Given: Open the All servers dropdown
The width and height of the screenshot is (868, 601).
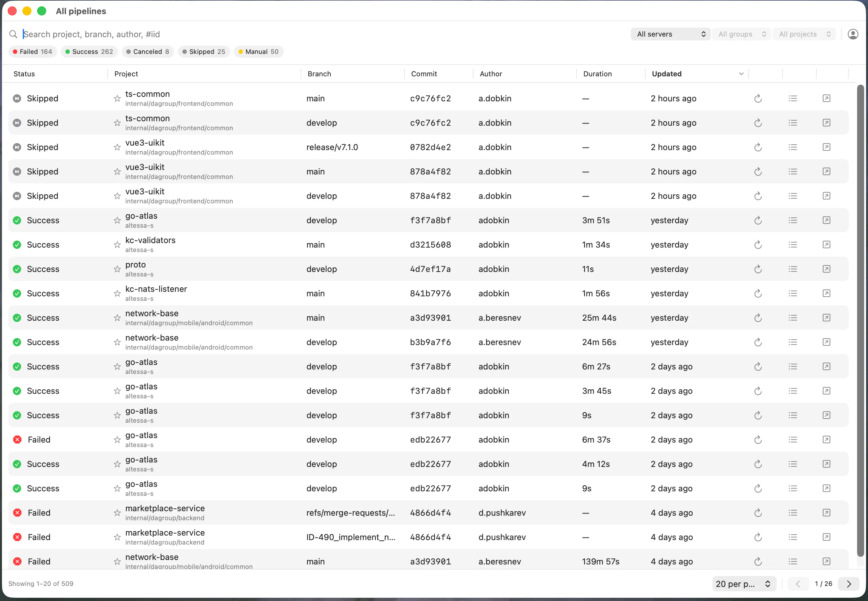Looking at the screenshot, I should [x=671, y=34].
